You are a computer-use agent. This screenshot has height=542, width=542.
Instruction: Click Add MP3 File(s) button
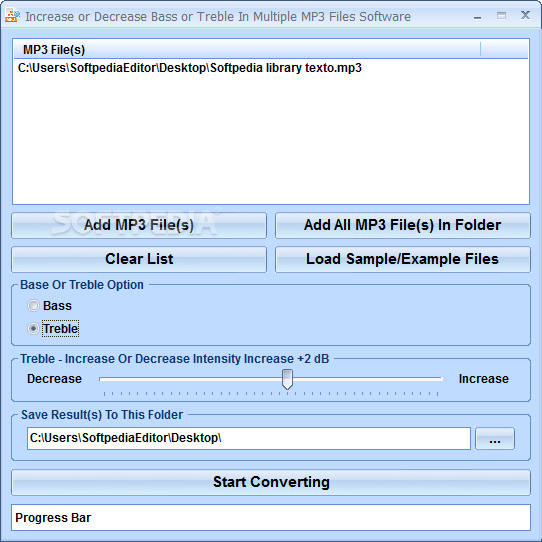[x=139, y=225]
